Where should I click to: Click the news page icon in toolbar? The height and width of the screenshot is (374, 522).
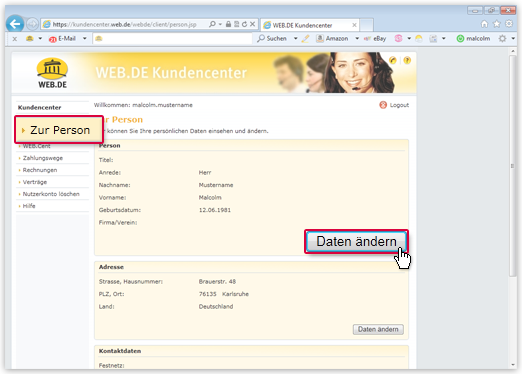433,39
